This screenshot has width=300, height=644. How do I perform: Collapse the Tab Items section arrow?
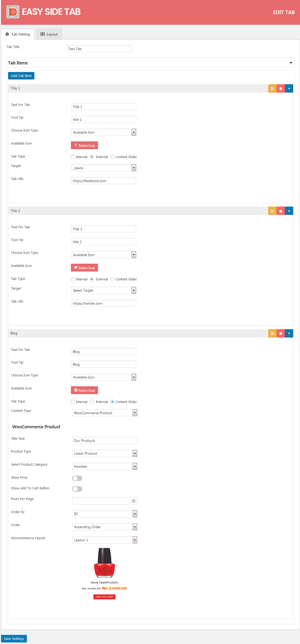tap(291, 63)
